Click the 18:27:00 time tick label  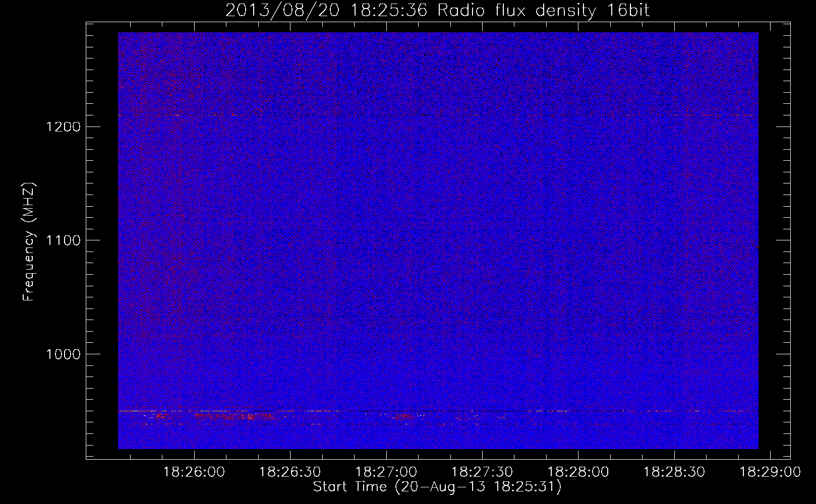[x=386, y=472]
